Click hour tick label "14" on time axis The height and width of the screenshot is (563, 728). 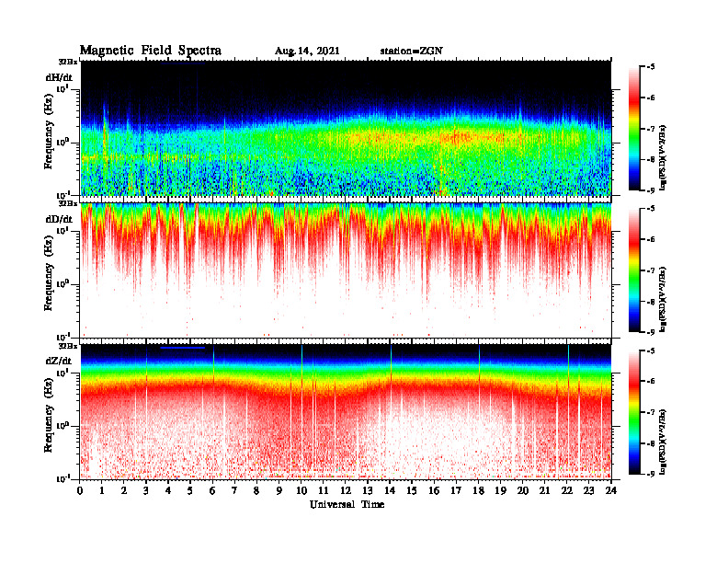[x=390, y=491]
